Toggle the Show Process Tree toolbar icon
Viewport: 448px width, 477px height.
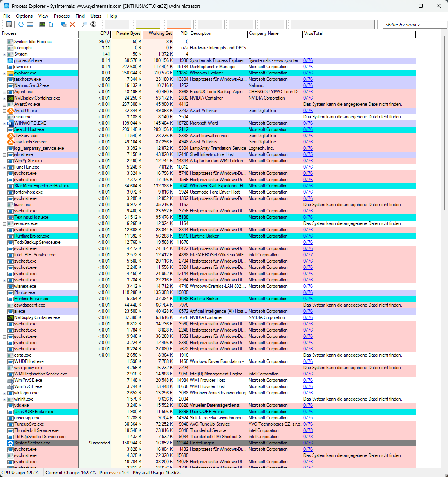click(x=51, y=24)
